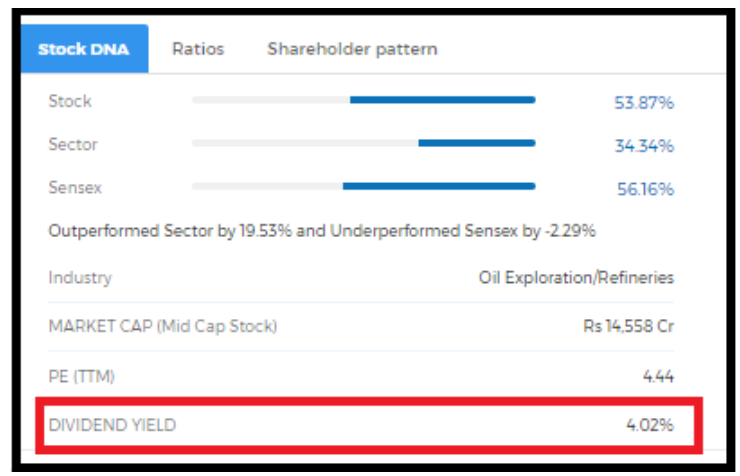Click the Sensex row label
The image size is (740, 476).
(75, 187)
